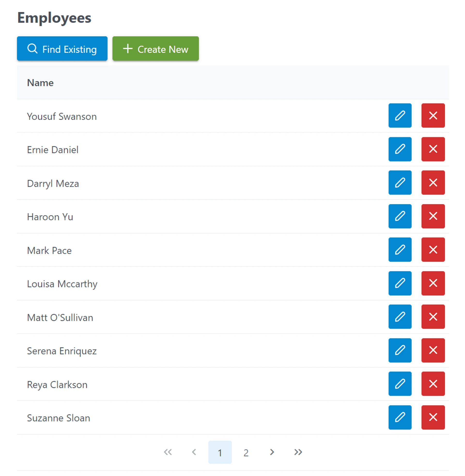Edit the Reya Clarkson row
The width and height of the screenshot is (465, 476).
tap(400, 384)
